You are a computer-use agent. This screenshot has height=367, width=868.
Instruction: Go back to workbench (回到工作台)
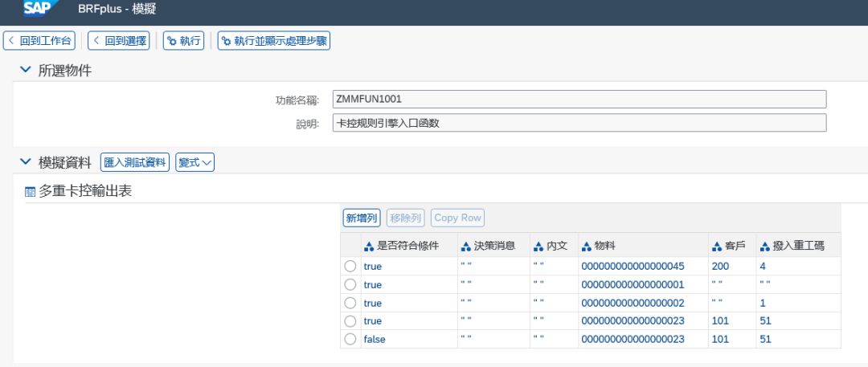point(39,41)
